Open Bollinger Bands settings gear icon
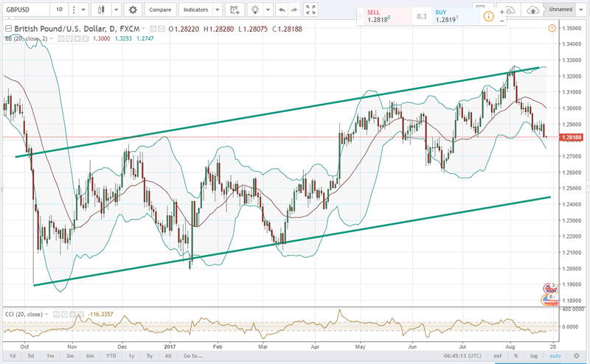The width and height of the screenshot is (590, 364). 69,39
